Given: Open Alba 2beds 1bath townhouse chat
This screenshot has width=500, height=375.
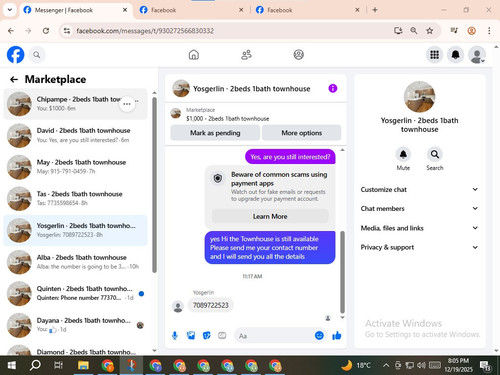Looking at the screenshot, I should 75,262.
